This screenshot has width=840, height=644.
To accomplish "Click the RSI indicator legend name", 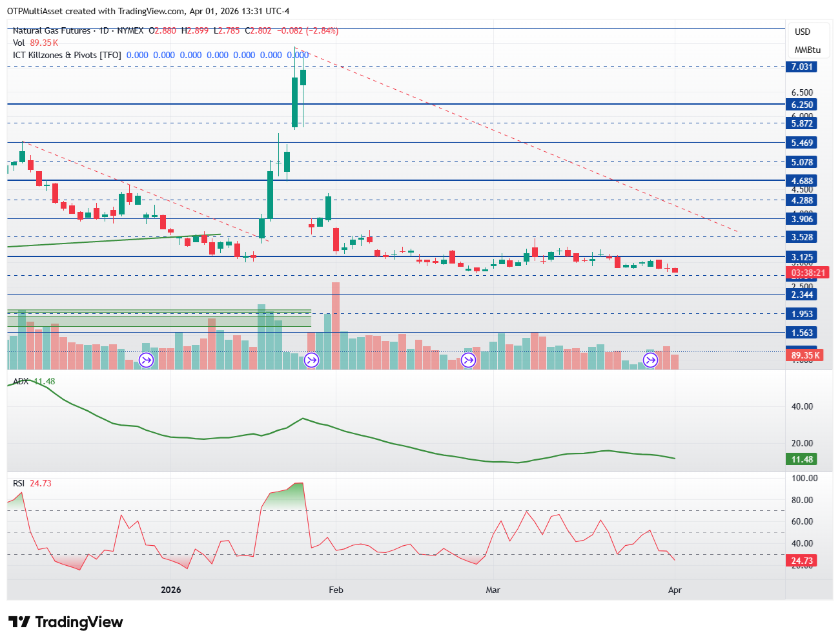I will click(x=19, y=483).
